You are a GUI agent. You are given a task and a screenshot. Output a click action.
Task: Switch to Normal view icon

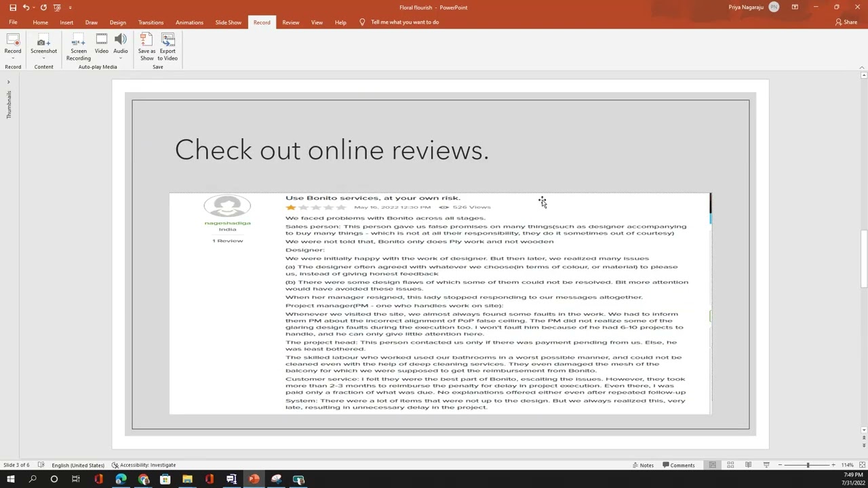tap(713, 465)
